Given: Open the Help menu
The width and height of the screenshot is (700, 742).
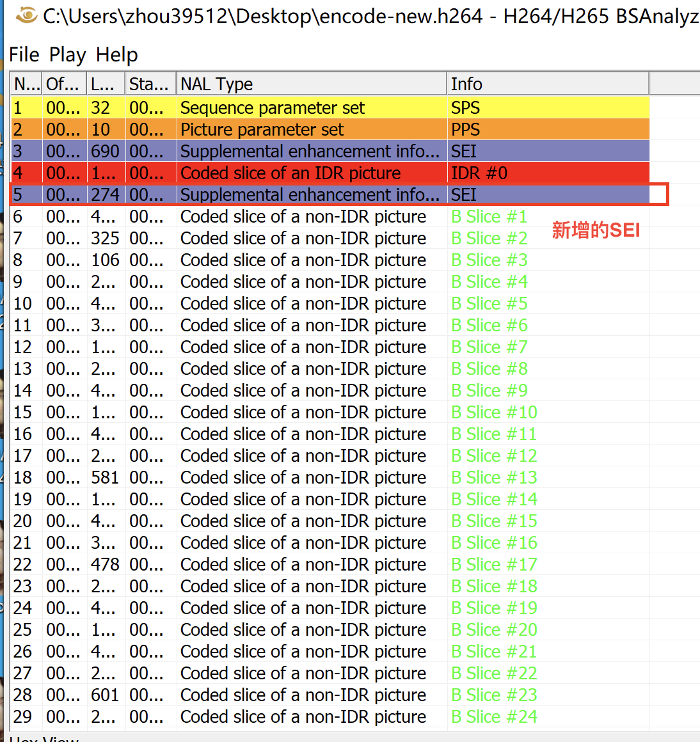Looking at the screenshot, I should click(x=116, y=55).
